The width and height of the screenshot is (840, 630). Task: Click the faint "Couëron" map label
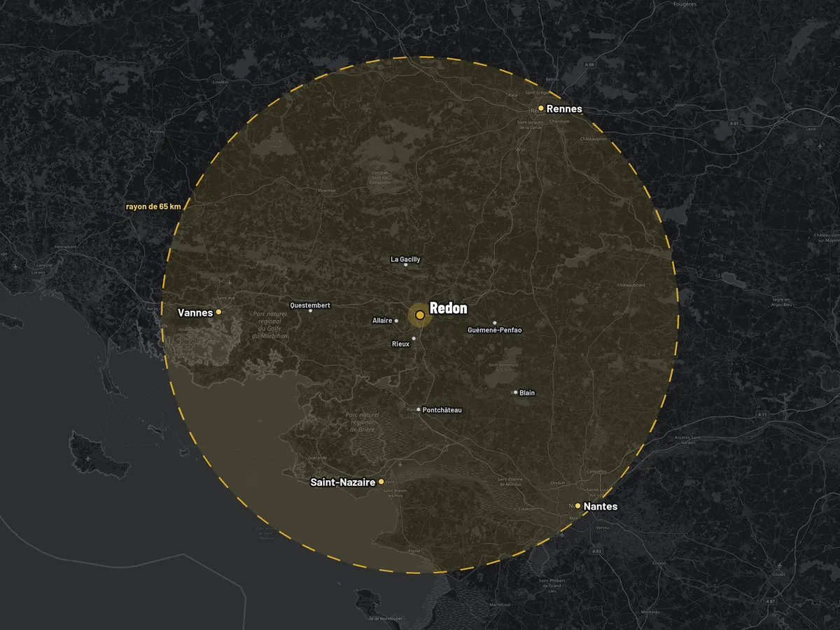tap(526, 509)
